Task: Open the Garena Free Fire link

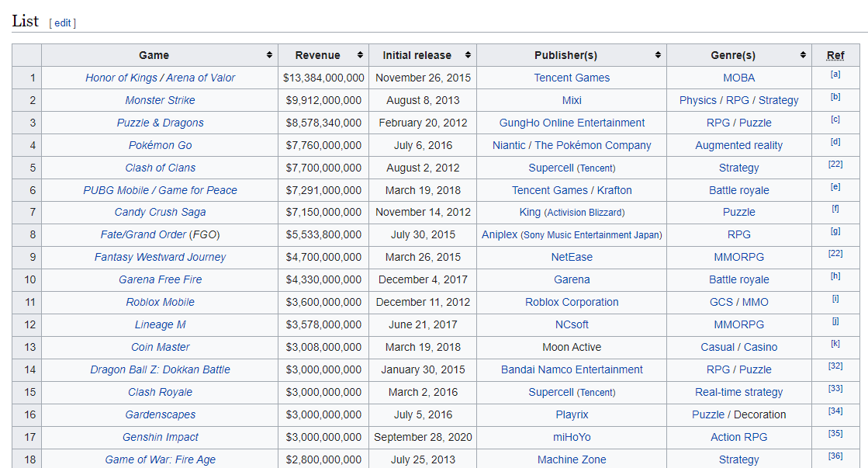Action: click(x=160, y=279)
